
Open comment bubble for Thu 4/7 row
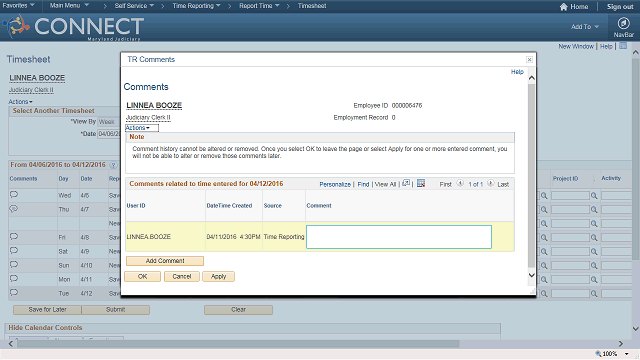[x=14, y=209]
